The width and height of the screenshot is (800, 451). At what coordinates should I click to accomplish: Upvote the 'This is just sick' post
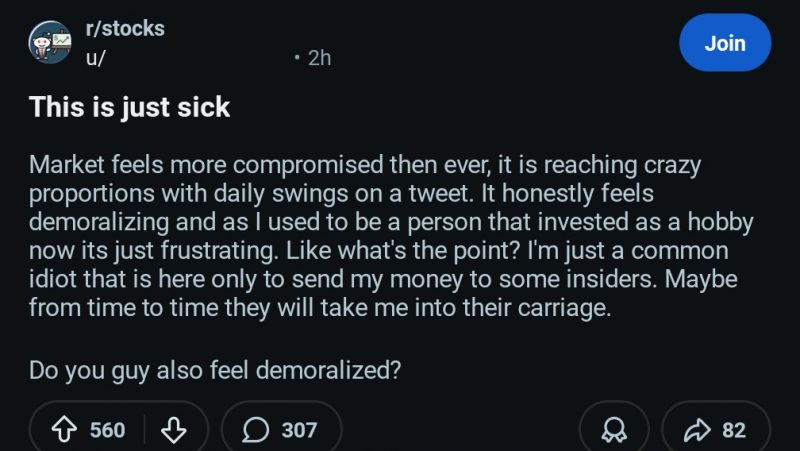pos(68,430)
